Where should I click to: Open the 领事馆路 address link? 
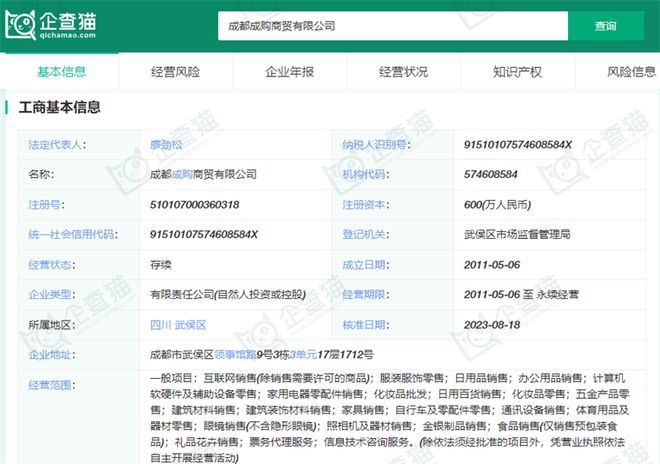tap(235, 355)
